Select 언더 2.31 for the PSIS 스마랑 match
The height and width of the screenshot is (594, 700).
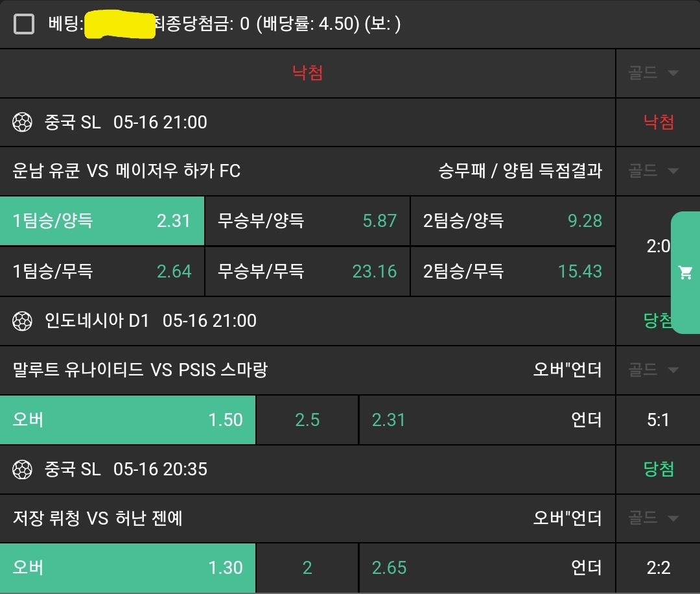point(486,420)
